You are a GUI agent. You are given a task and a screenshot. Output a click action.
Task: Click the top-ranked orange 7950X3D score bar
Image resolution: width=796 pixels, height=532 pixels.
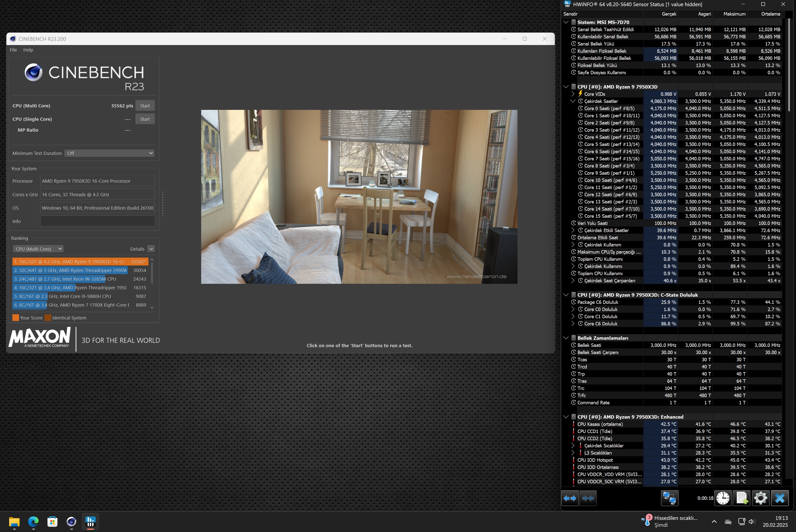pyautogui.click(x=80, y=262)
